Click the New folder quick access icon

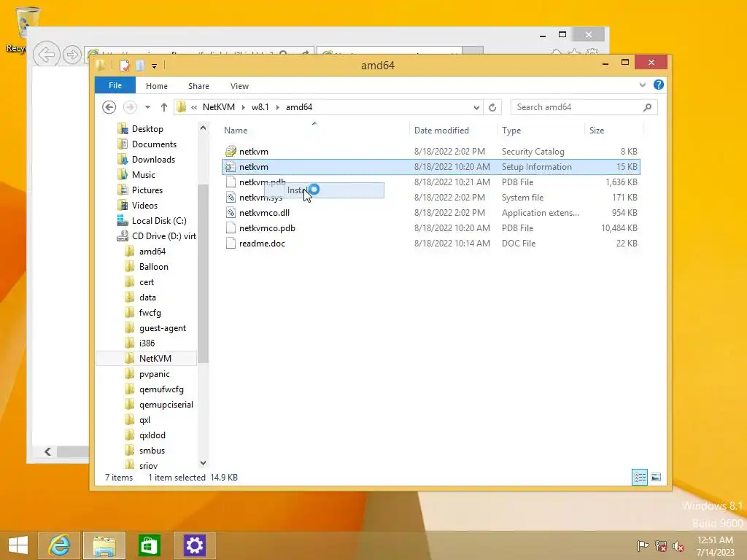click(x=140, y=65)
